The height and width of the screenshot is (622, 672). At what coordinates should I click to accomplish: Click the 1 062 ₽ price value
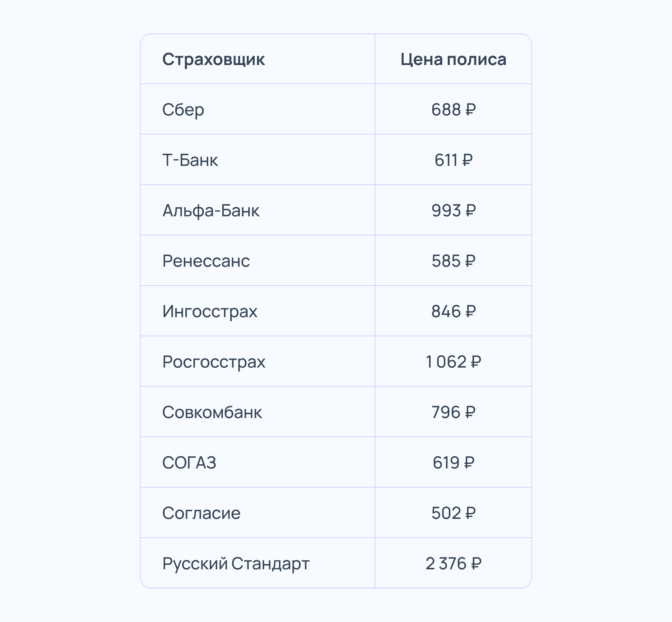[453, 362]
